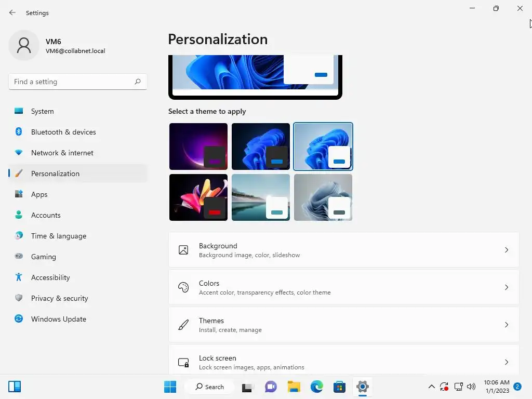Click the Privacy shield icon in sidebar
Screen dimensions: 532x399
19,298
